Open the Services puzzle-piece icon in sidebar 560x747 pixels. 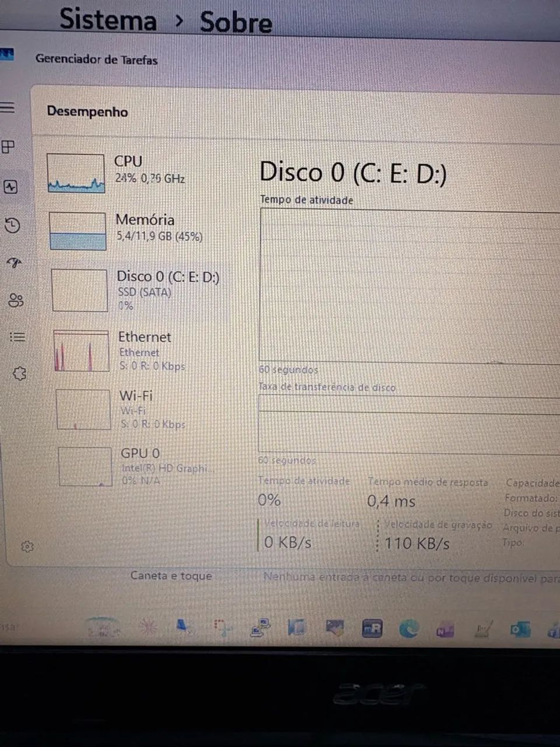pyautogui.click(x=20, y=373)
